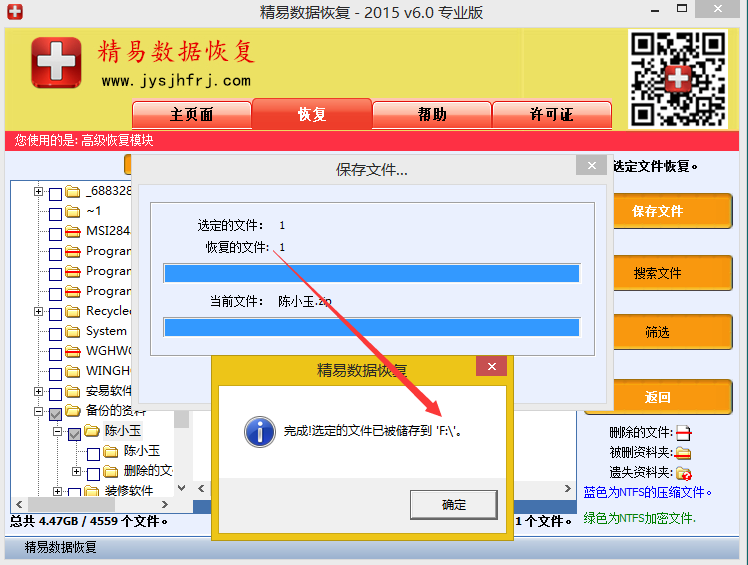The width and height of the screenshot is (748, 565).
Task: Open the 主页面 tab
Action: 192,115
